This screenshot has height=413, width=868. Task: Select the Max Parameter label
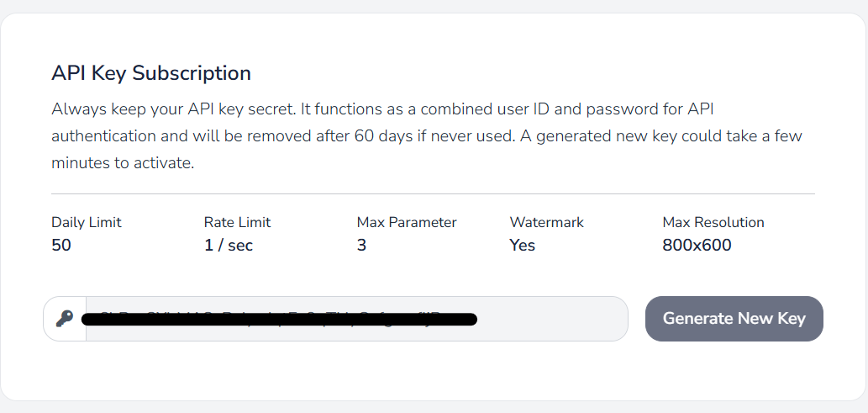(407, 222)
